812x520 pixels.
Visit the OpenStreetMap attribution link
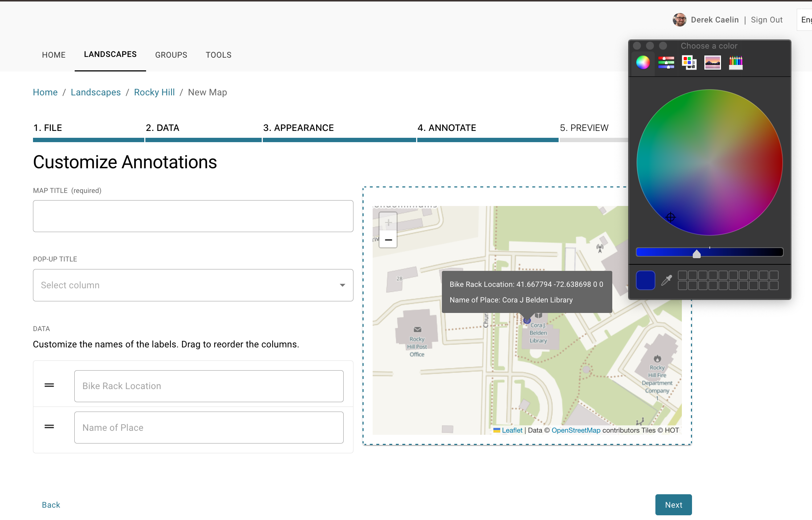(576, 430)
